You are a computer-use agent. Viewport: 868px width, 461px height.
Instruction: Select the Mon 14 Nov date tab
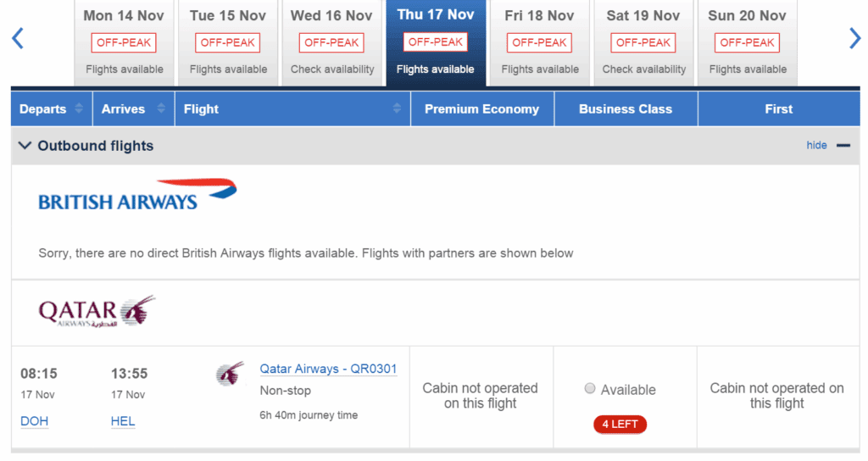tap(124, 43)
